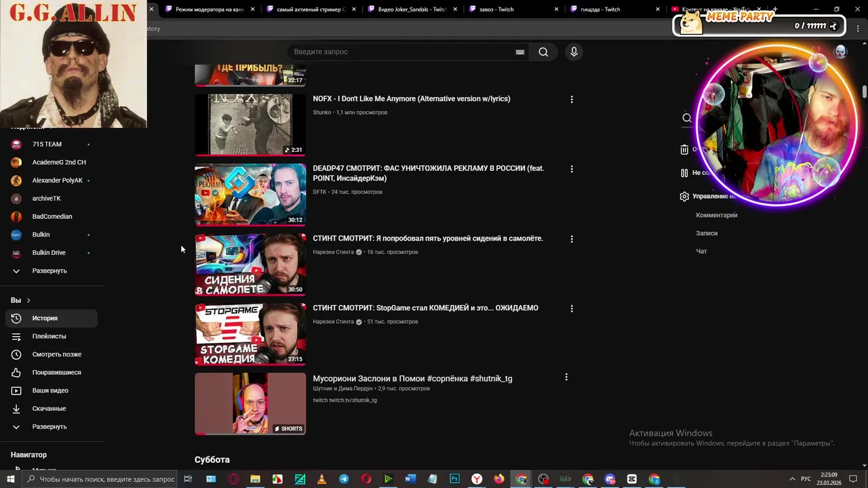Open CapCut from taskbar
The image size is (868, 488).
click(x=632, y=479)
